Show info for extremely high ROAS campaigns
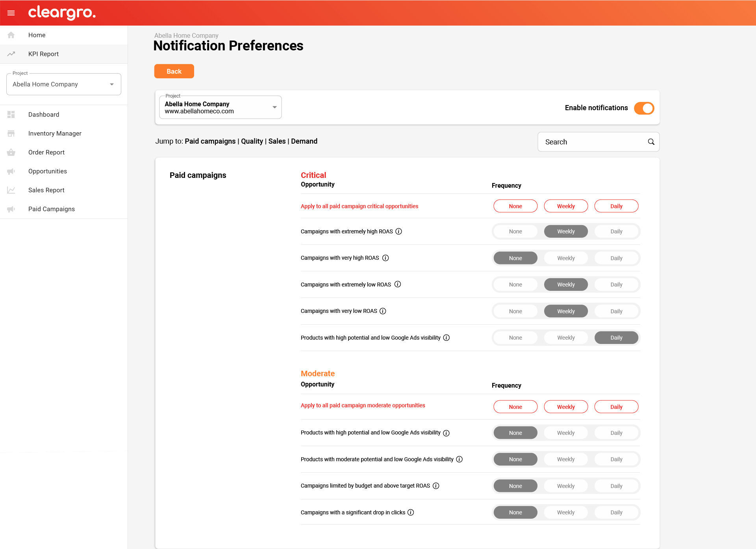Viewport: 756px width, 549px height. (398, 231)
